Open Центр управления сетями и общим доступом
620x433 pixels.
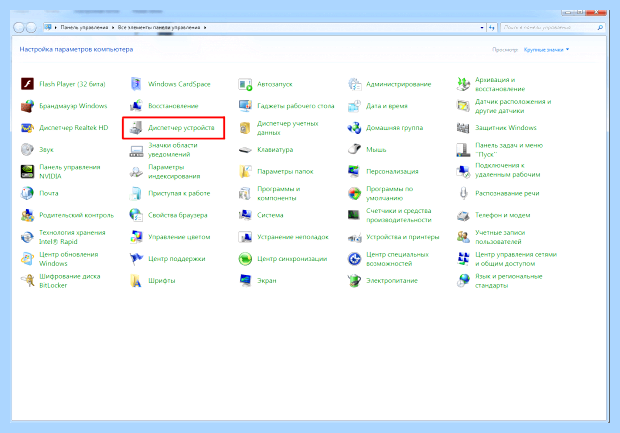click(x=516, y=259)
